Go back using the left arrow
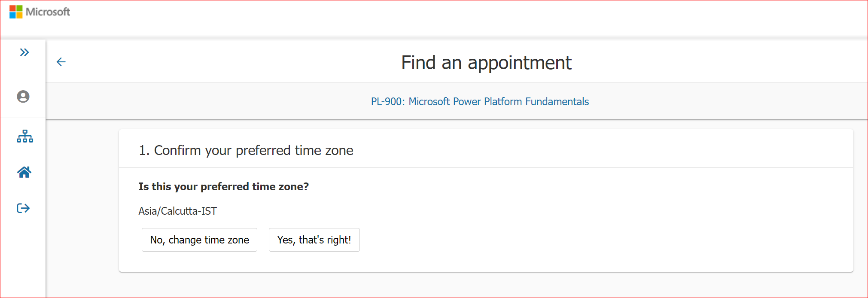Viewport: 868px width, 298px height. coord(61,62)
